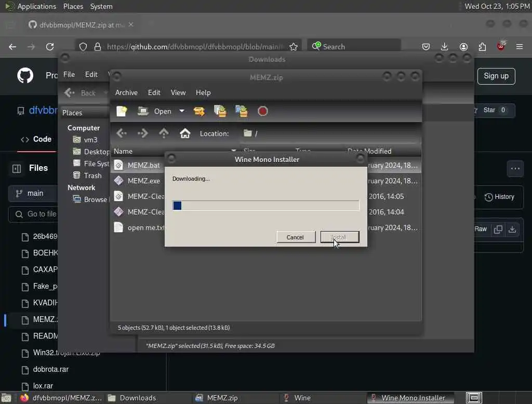Go back in archive location history
Screen dimensions: 532x404
122,133
